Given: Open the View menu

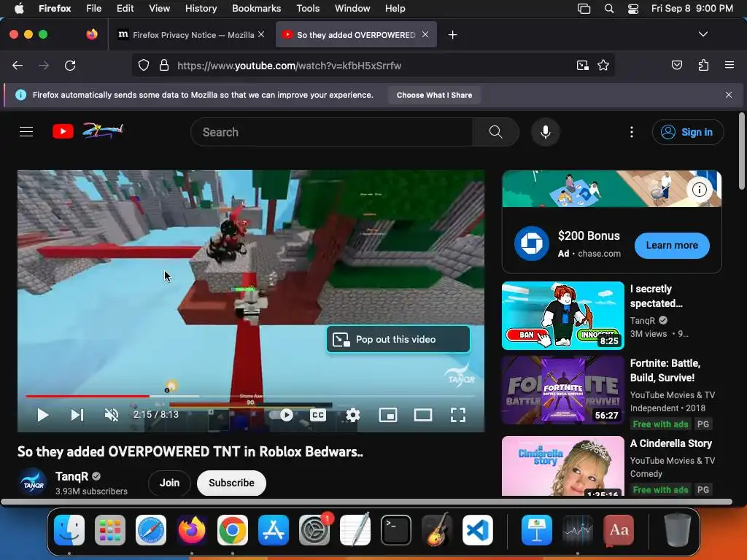Looking at the screenshot, I should coord(159,8).
